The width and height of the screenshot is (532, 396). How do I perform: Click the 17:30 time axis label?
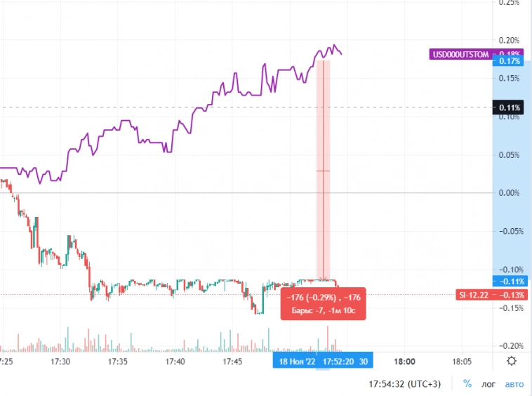(61, 361)
